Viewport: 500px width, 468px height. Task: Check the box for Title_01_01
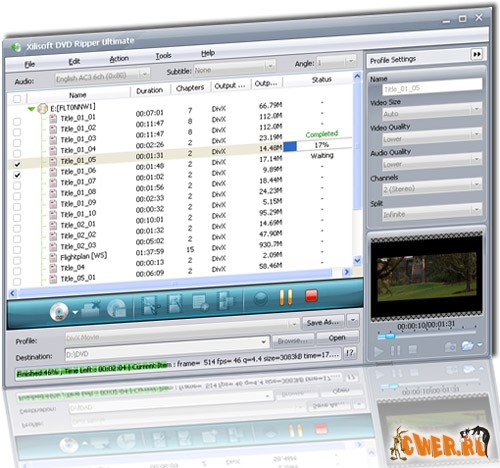(17, 121)
